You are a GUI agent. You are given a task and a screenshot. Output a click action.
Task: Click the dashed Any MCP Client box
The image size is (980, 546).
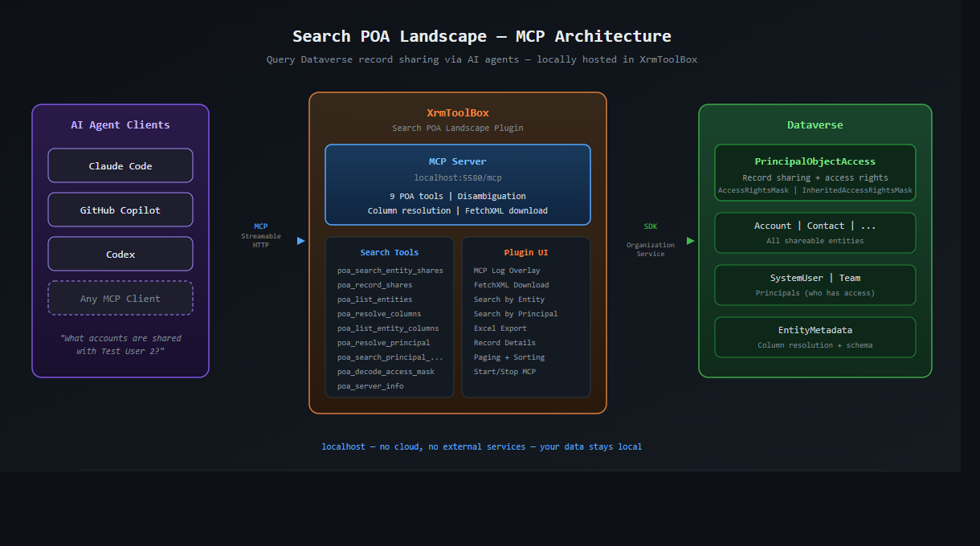(120, 299)
